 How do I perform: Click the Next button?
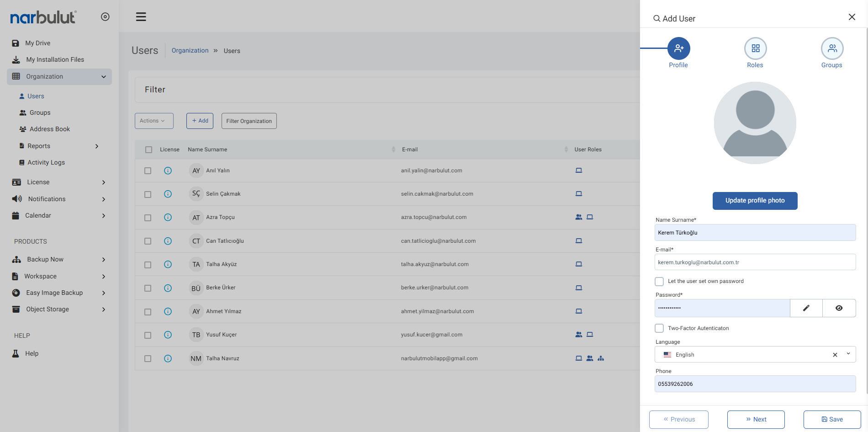click(756, 420)
